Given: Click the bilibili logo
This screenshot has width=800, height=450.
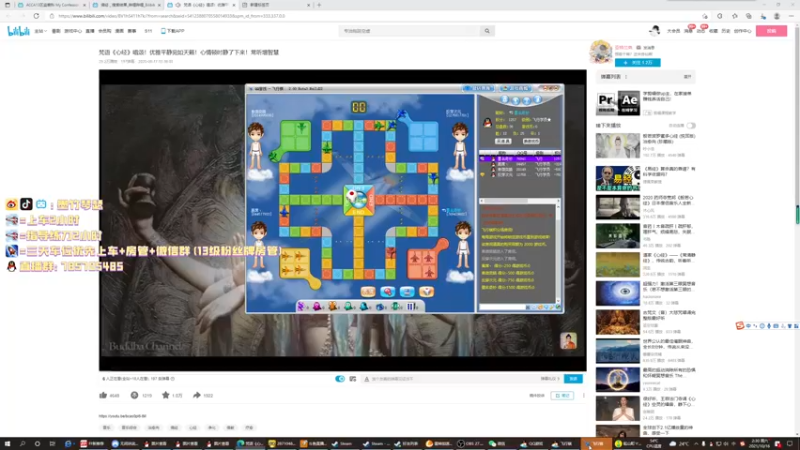Looking at the screenshot, I should point(18,31).
